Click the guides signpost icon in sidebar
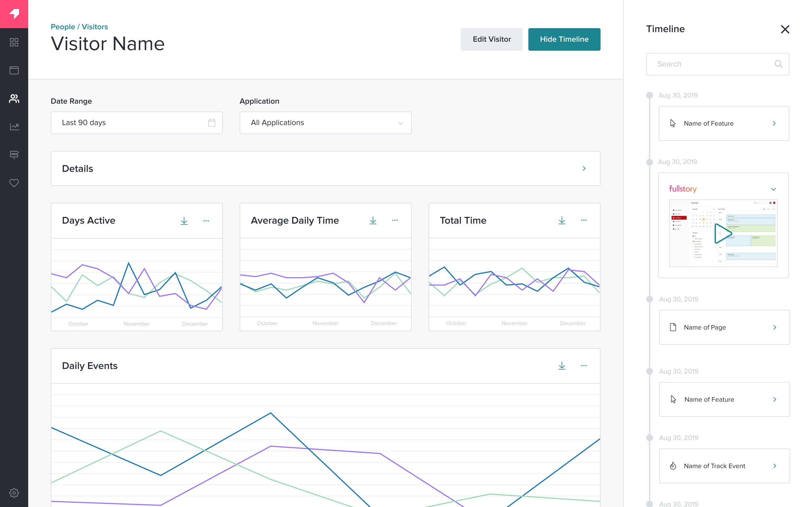The height and width of the screenshot is (507, 812). [x=14, y=155]
